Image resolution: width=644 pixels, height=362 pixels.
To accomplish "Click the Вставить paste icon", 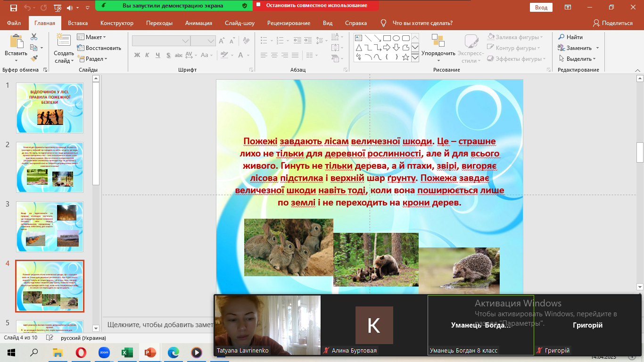I will click(16, 42).
